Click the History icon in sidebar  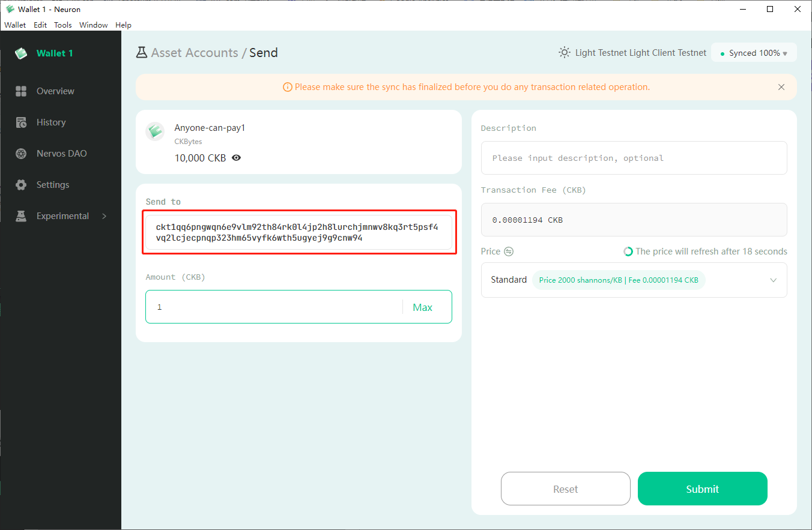tap(21, 122)
